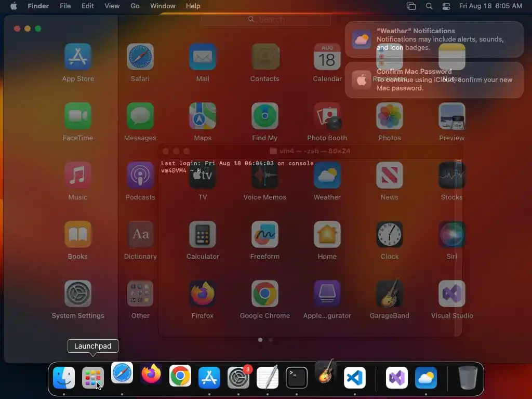532x399 pixels.
Task: Launch Apple TV app
Action: [x=203, y=175]
